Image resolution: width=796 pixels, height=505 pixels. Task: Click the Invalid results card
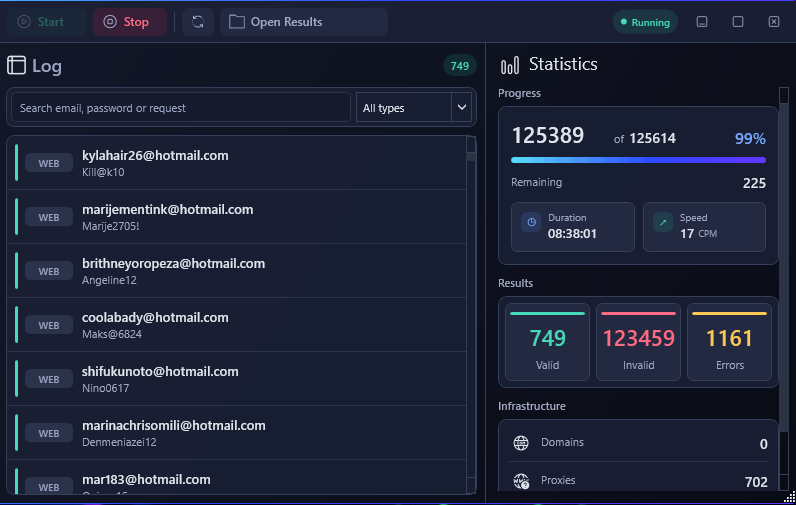pyautogui.click(x=638, y=342)
